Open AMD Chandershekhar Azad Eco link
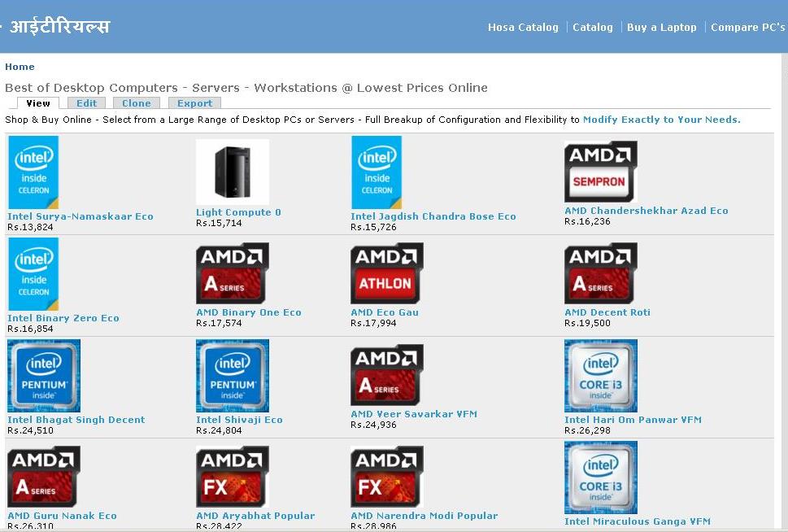 [x=647, y=211]
